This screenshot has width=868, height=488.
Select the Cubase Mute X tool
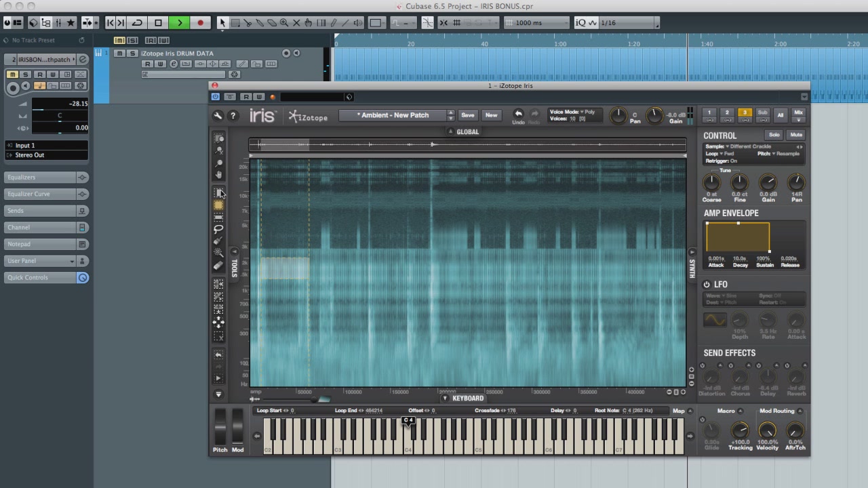point(296,23)
